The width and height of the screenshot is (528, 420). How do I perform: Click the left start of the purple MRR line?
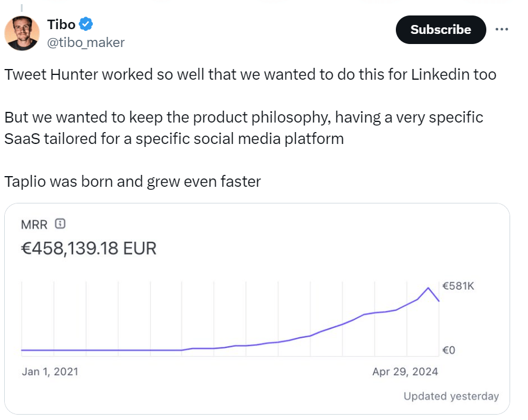pyautogui.click(x=22, y=350)
